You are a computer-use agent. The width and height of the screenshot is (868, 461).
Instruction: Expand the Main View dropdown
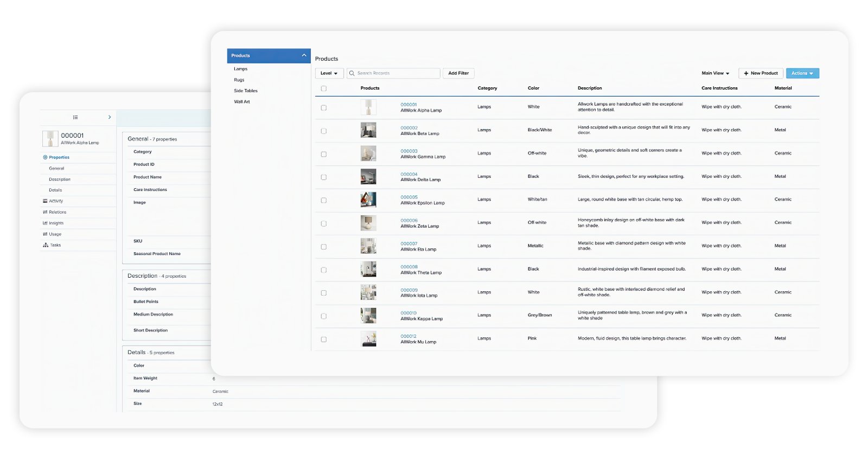click(x=715, y=73)
